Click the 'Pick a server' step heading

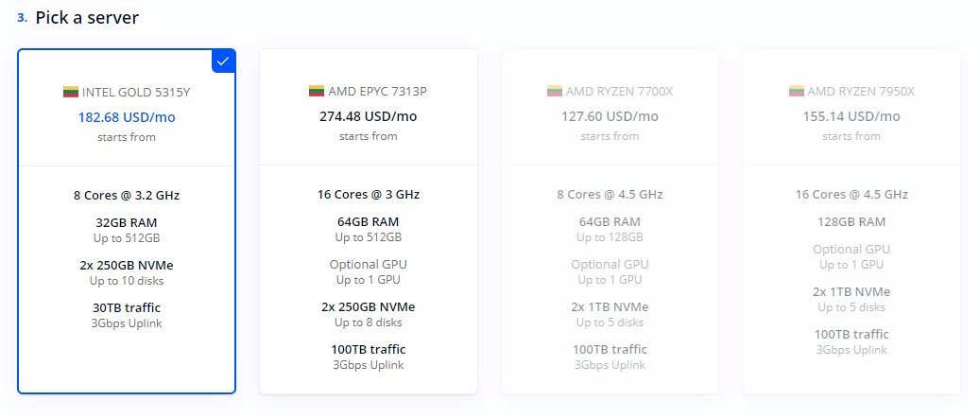tap(87, 18)
